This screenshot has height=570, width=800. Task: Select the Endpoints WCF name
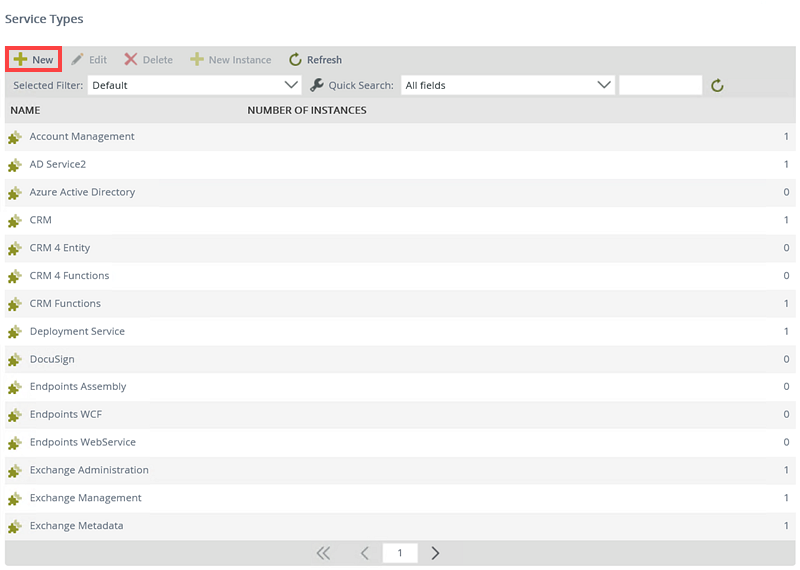(x=66, y=414)
